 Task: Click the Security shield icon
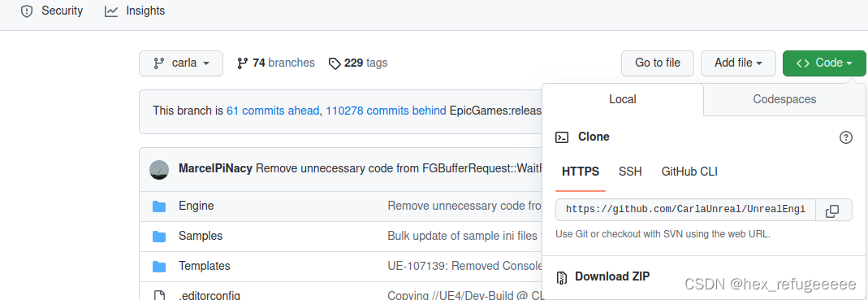tap(27, 11)
